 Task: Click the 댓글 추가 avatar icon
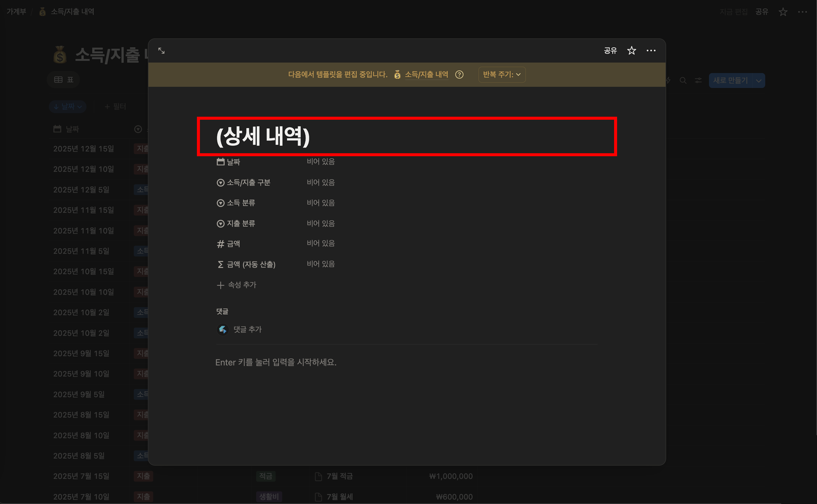223,330
